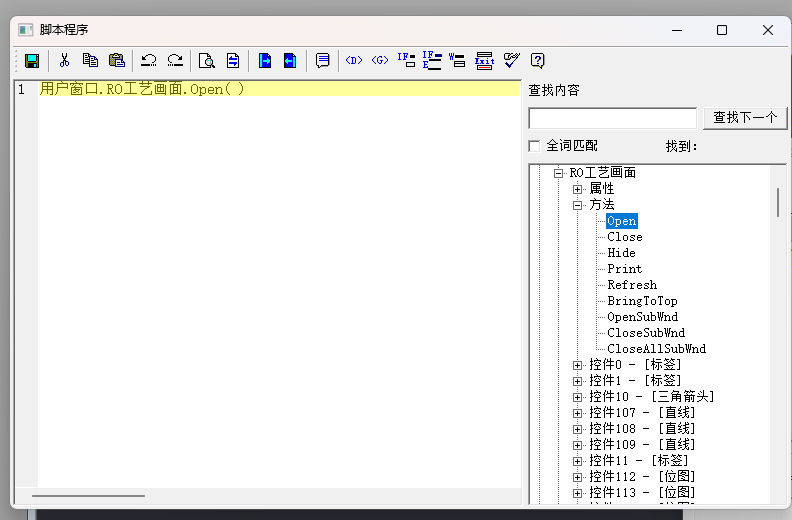Select the OpenSubWnd method in tree

(641, 317)
